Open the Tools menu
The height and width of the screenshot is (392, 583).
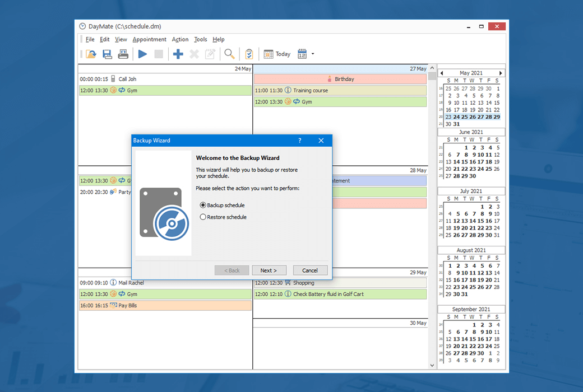[201, 39]
